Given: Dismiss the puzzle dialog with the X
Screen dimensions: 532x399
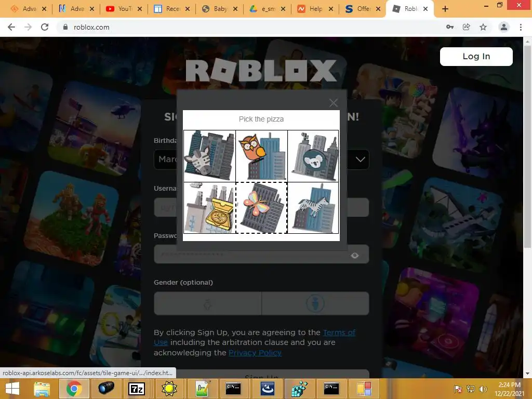Looking at the screenshot, I should tap(334, 102).
